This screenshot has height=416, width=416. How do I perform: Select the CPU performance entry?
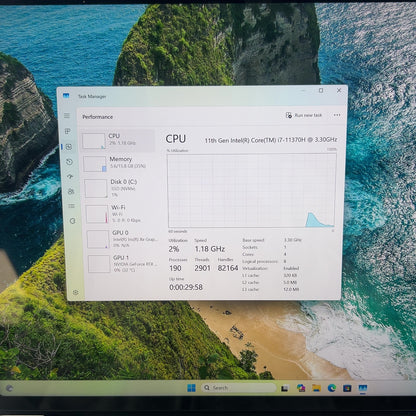[118, 141]
